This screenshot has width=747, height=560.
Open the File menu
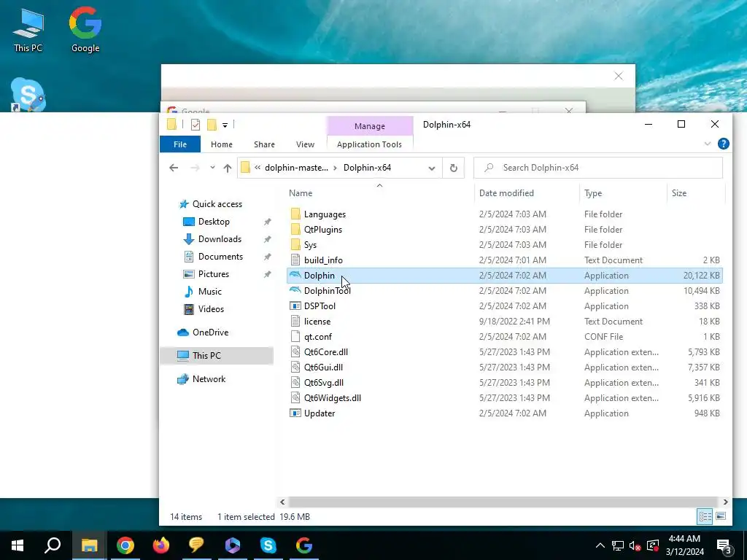point(180,144)
